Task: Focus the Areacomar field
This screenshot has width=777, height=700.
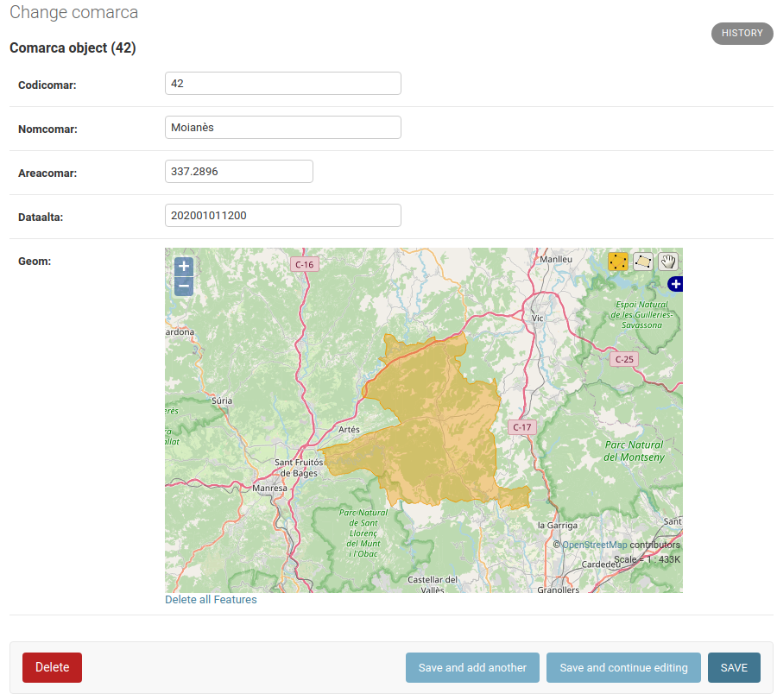Action: tap(239, 172)
